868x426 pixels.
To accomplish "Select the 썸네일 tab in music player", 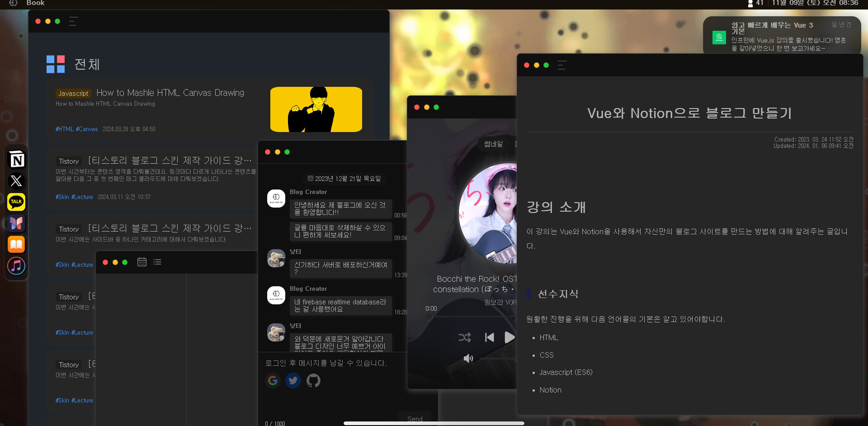I will (493, 144).
